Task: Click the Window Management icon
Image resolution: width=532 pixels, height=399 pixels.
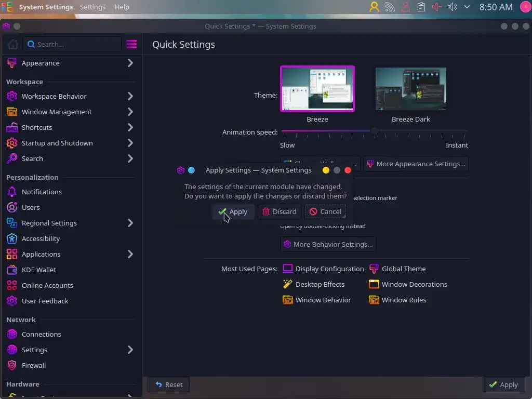Action: (x=12, y=112)
